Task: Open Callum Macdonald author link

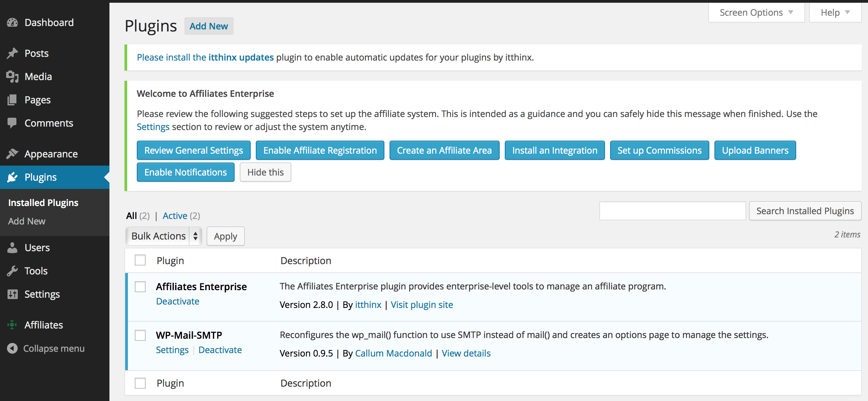Action: pos(394,353)
